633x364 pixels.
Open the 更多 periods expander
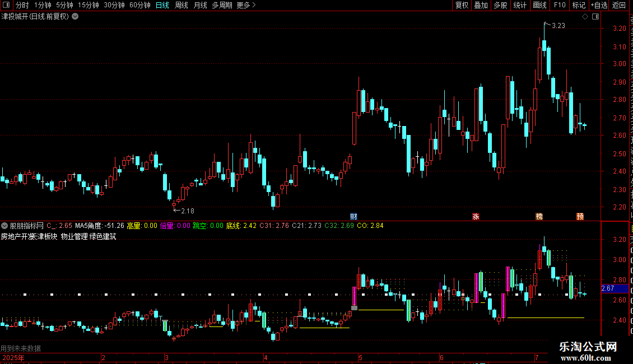click(246, 5)
